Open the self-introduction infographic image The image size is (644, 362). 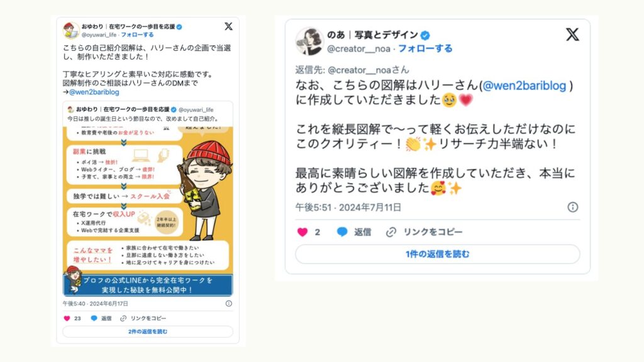[148, 211]
